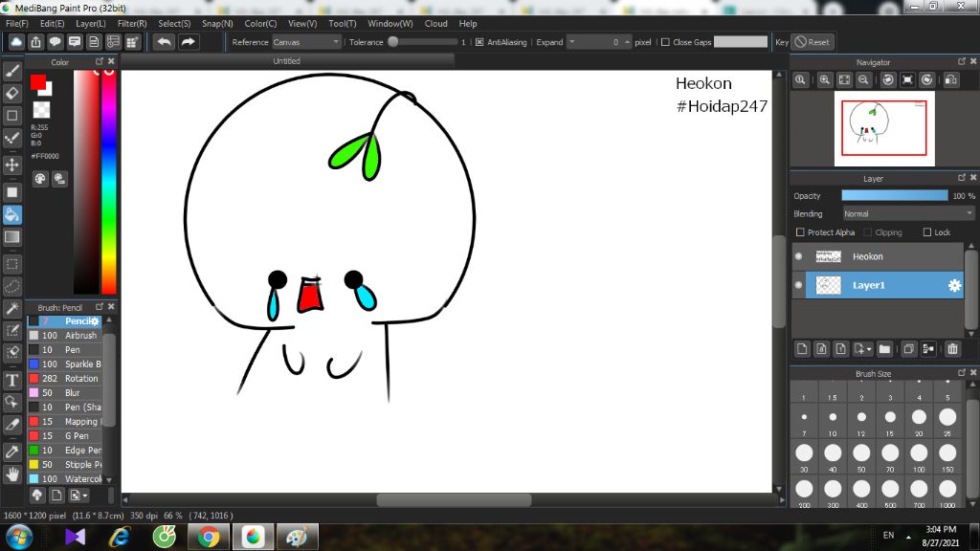
Task: Enable Protect Alpha checkbox
Action: (x=800, y=232)
